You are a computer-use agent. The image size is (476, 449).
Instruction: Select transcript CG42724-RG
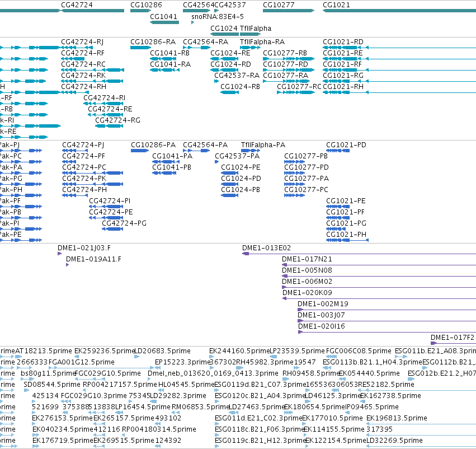pyautogui.click(x=118, y=120)
